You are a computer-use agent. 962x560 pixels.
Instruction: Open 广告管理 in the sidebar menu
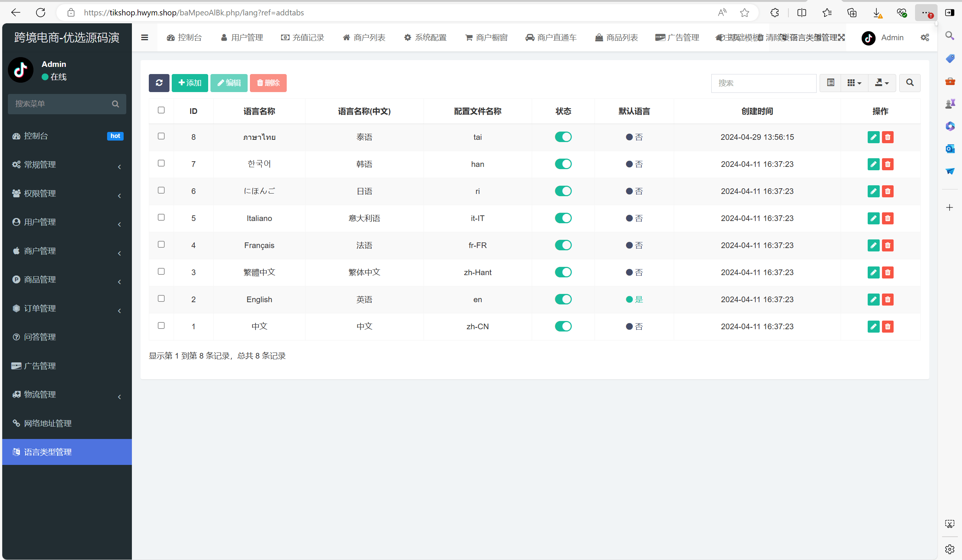[x=40, y=366]
